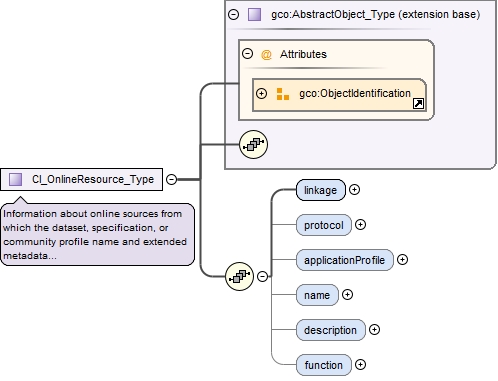498x381 pixels.
Task: Expand the protocol element
Action: (x=360, y=225)
